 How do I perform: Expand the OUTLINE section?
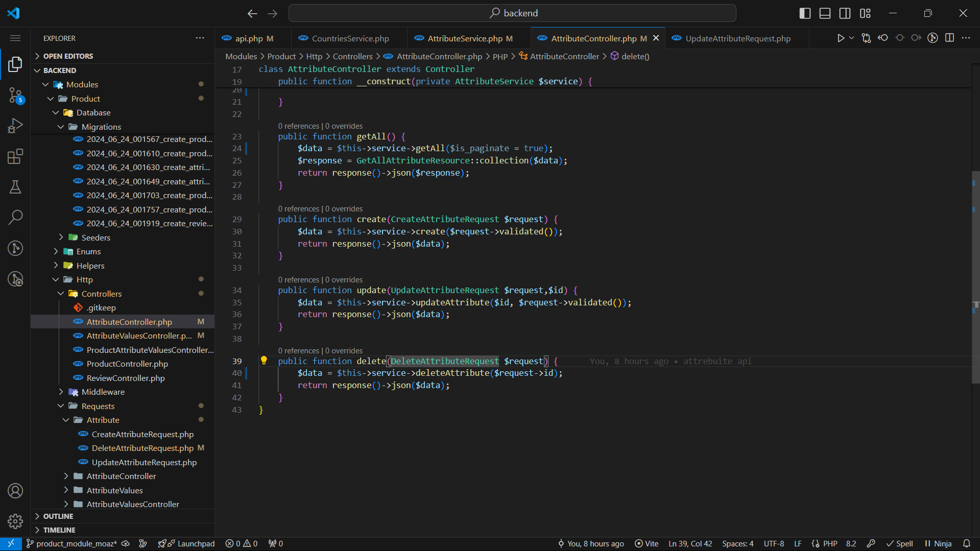58,516
